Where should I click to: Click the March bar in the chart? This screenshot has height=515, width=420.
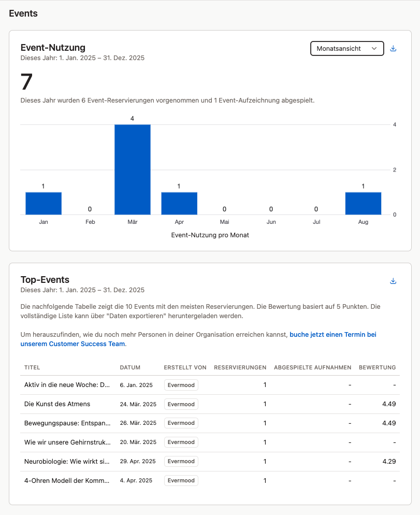point(132,169)
